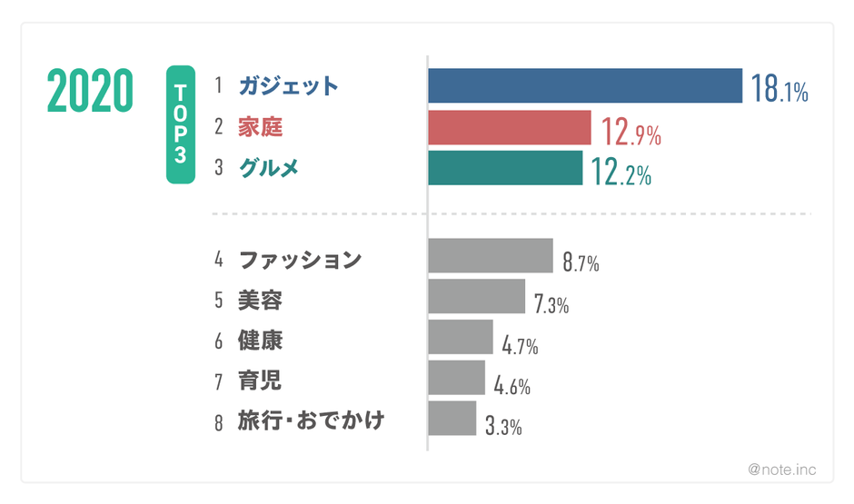Image resolution: width=854 pixels, height=504 pixels.
Task: Select the ファッション category label
Action: 301,260
